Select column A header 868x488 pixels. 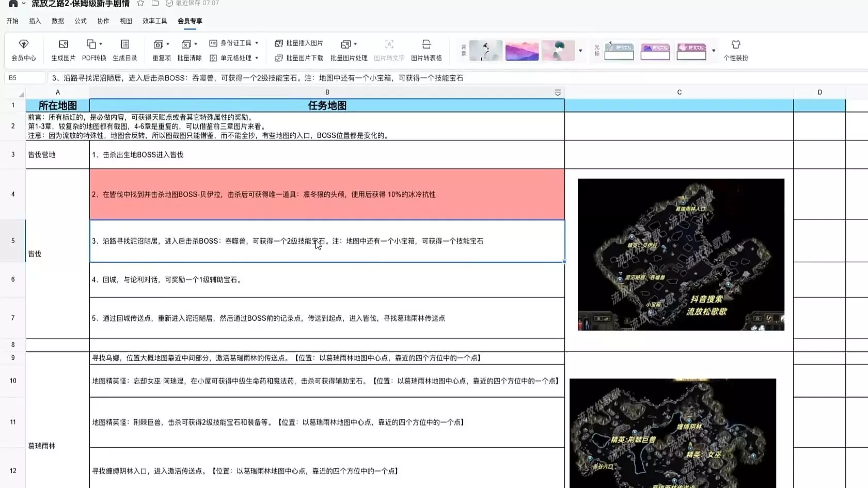(x=58, y=92)
